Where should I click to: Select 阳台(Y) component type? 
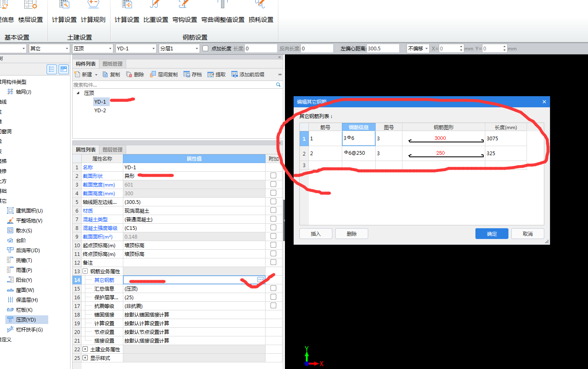click(x=19, y=280)
